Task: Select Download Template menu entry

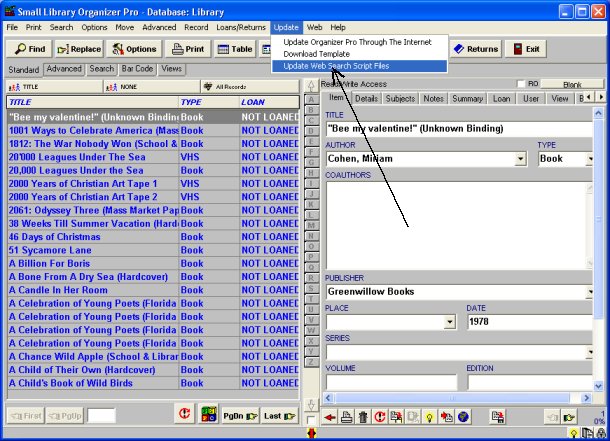Action: pos(316,54)
